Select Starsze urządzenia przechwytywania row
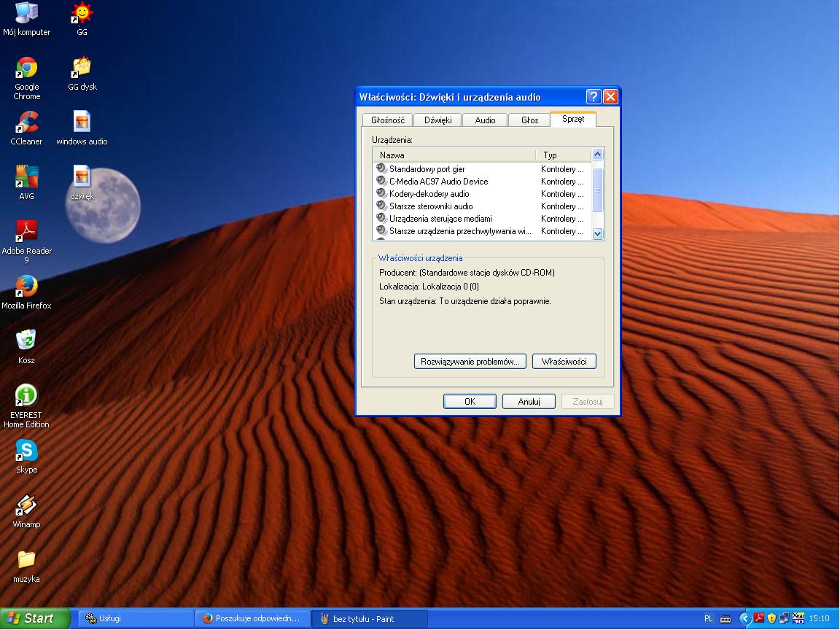Image resolution: width=840 pixels, height=630 pixels. tap(481, 231)
